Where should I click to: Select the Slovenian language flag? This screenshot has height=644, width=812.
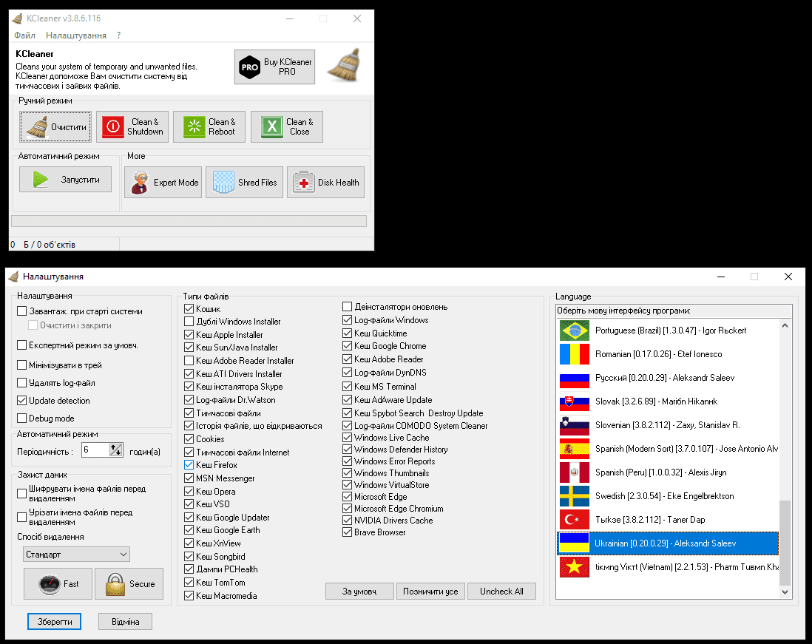pos(668,425)
